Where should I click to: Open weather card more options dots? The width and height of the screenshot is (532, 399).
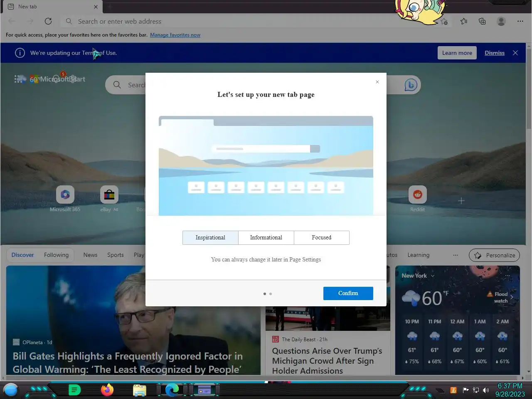507,276
